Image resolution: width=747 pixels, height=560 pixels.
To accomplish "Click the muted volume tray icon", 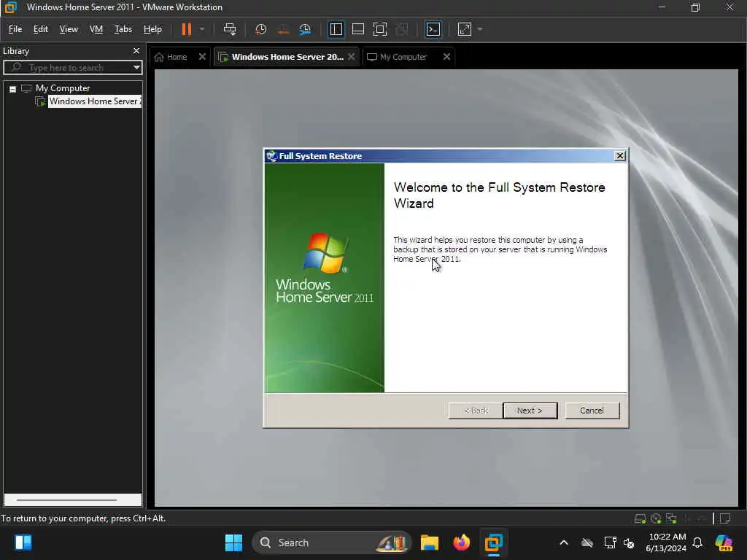I will click(x=629, y=542).
